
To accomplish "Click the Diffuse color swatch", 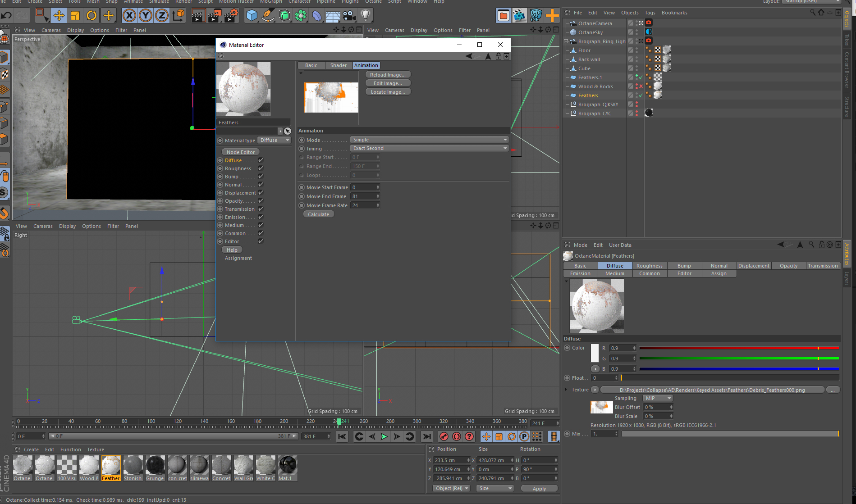I will click(x=595, y=353).
